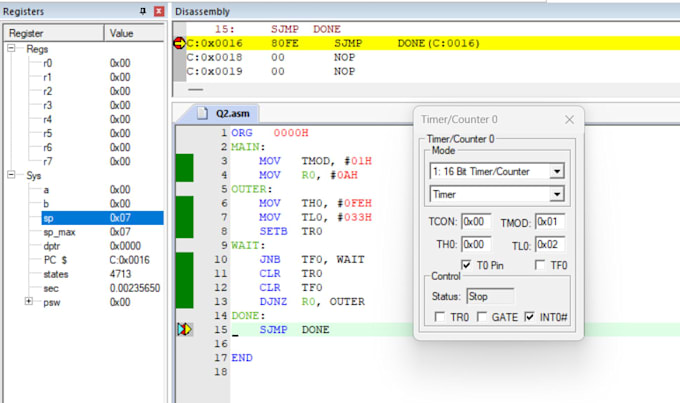This screenshot has height=403, width=680.
Task: Click source line 3 MOV TMOD, #01H
Action: [315, 161]
